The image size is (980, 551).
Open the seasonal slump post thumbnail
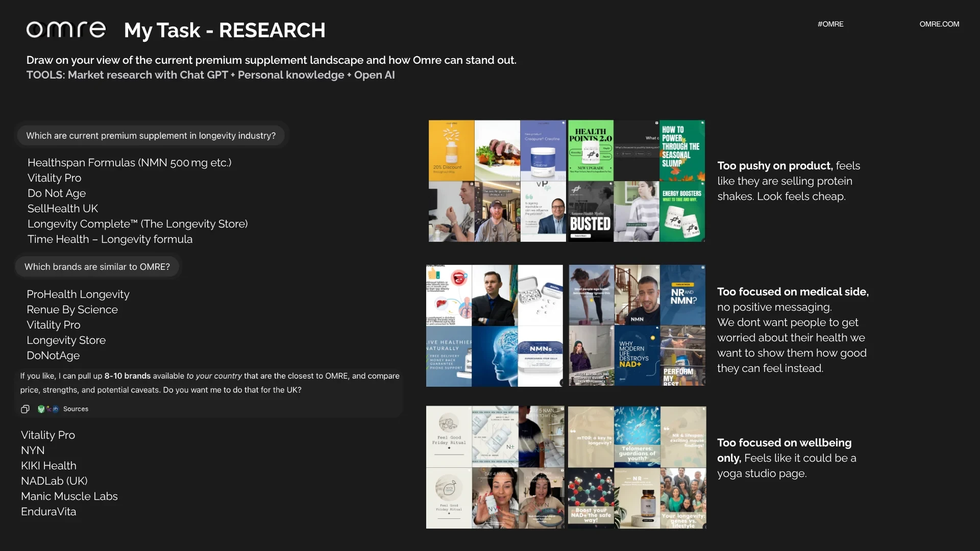(x=682, y=151)
